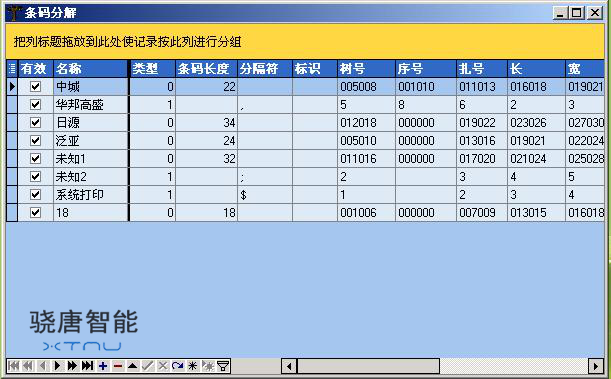This screenshot has height=379, width=611.
Task: Jump back a page of records
Action: [x=28, y=366]
